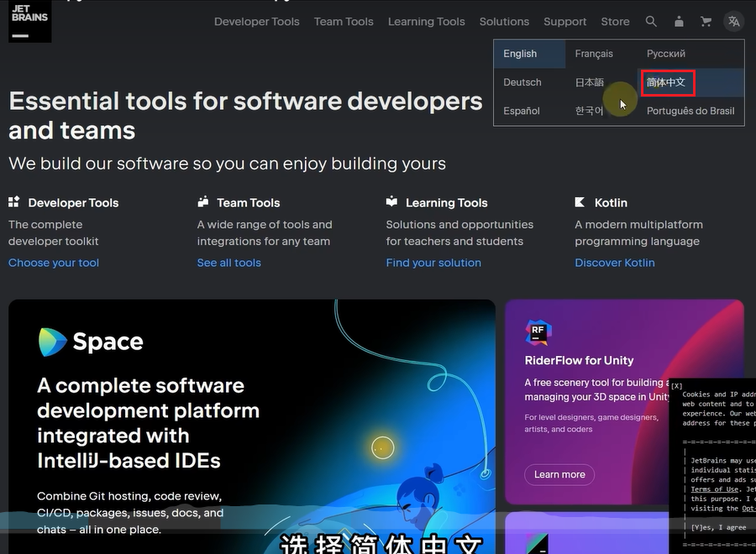Close the cookie notice with [X]
Screen dimensions: 756x554
(x=676, y=386)
